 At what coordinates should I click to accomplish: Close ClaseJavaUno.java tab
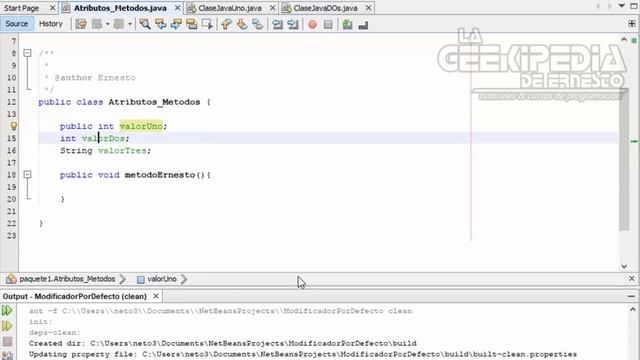pyautogui.click(x=273, y=8)
